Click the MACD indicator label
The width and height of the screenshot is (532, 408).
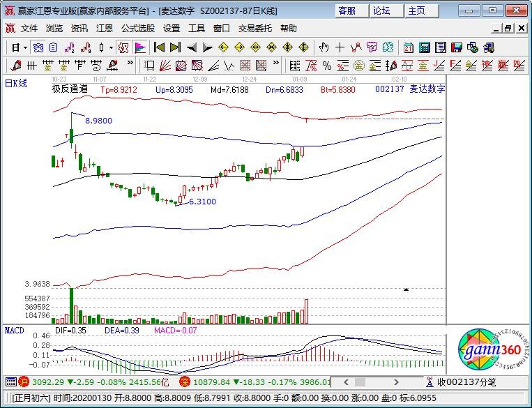point(14,331)
